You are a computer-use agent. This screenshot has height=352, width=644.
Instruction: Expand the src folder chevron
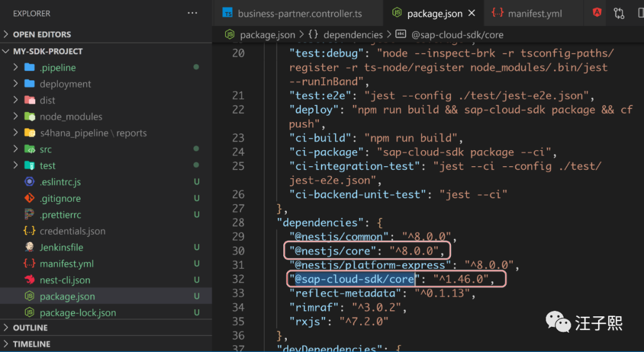click(x=16, y=149)
